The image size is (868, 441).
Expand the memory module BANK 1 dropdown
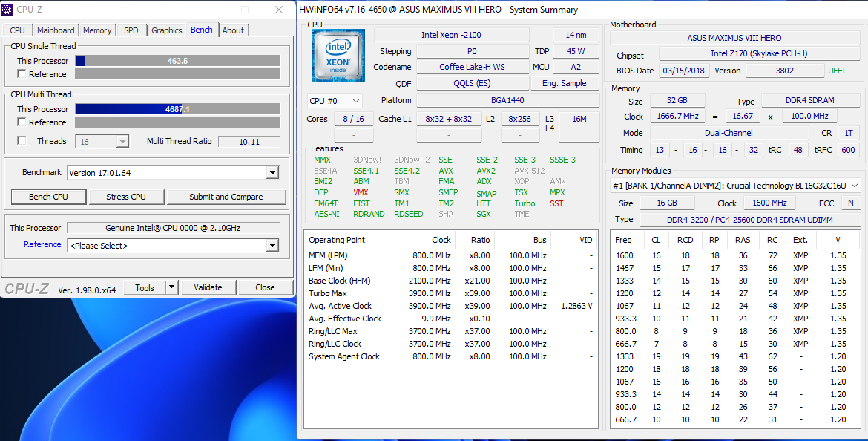tap(855, 186)
